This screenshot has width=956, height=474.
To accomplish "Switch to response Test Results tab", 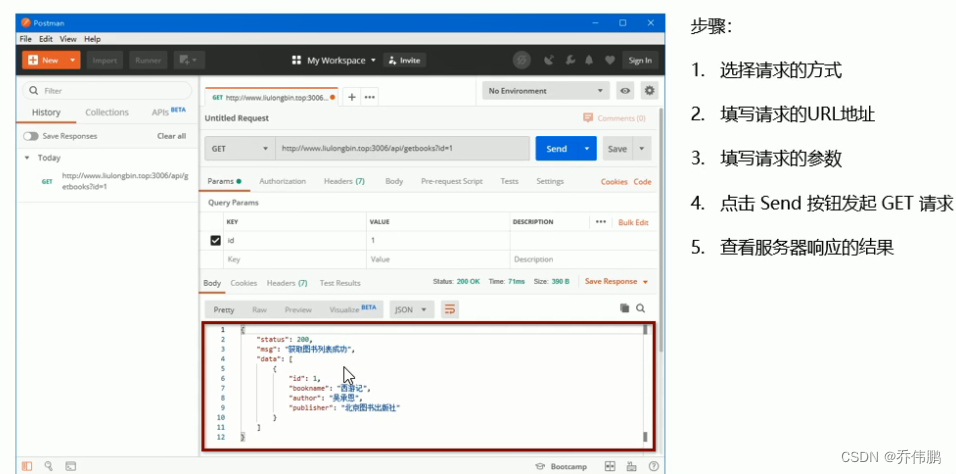I will (x=340, y=283).
